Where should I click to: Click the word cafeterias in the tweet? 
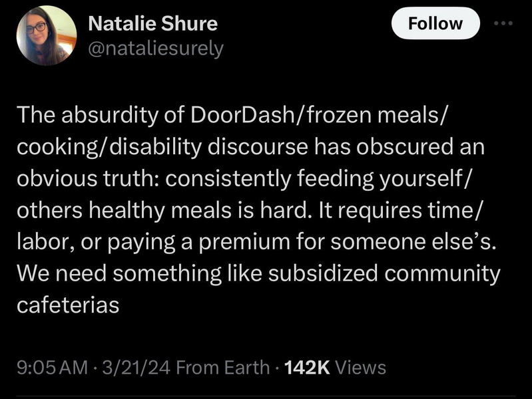pos(68,305)
